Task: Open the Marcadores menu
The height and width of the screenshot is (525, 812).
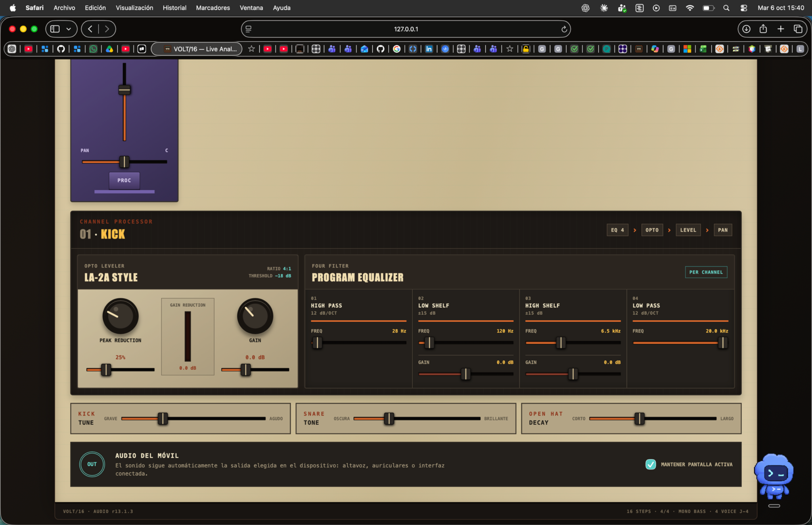Action: pos(213,8)
